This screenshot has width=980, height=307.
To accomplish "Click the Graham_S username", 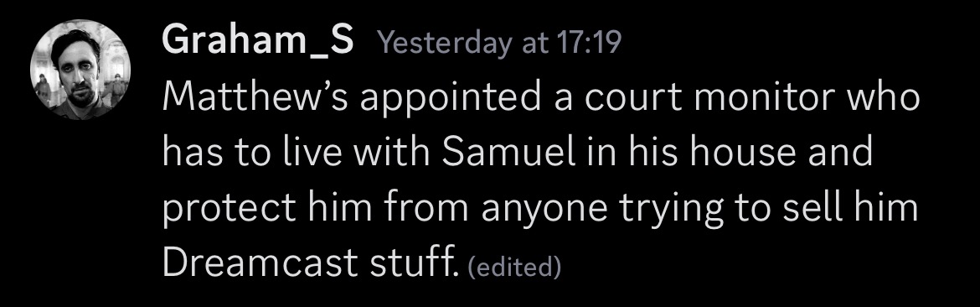I will pyautogui.click(x=257, y=42).
